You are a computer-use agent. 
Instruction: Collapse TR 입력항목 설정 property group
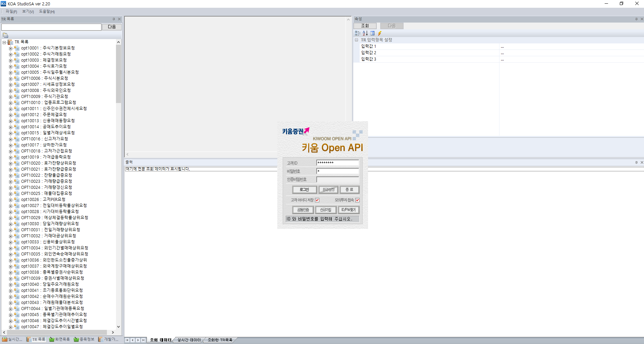point(357,40)
